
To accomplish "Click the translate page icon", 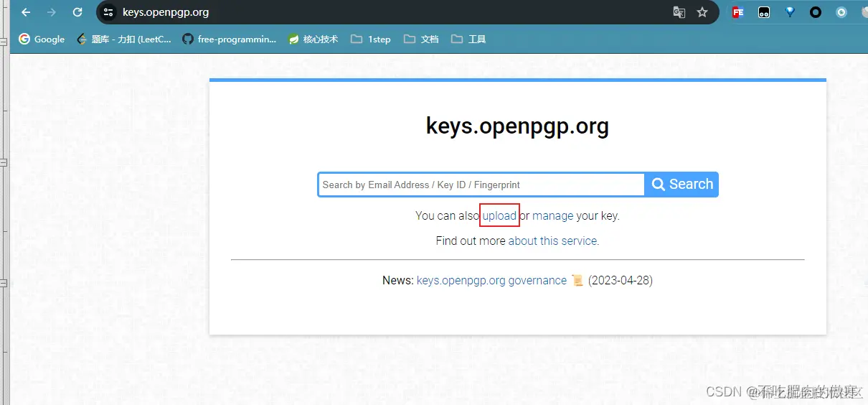I will (679, 12).
